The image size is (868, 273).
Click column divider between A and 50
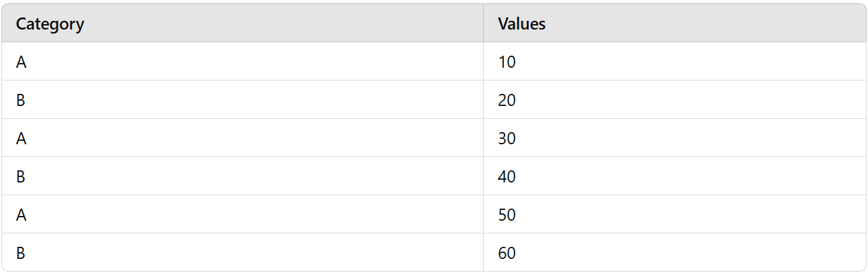(x=483, y=215)
